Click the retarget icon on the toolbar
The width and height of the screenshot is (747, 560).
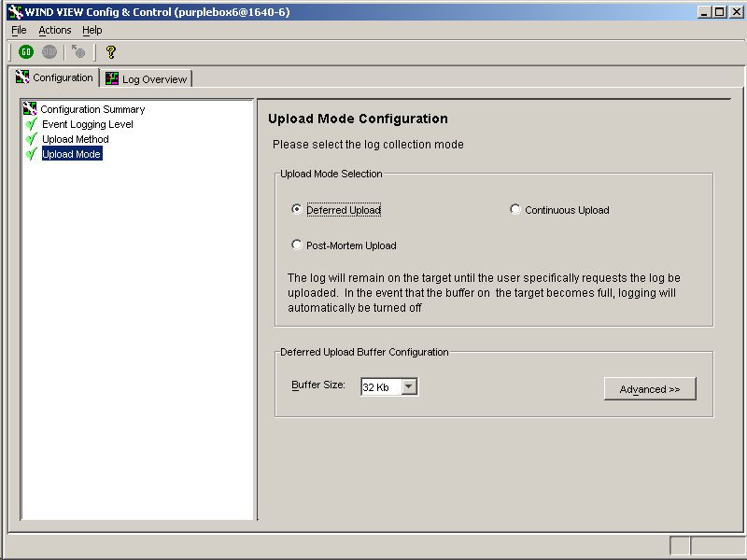[x=77, y=52]
